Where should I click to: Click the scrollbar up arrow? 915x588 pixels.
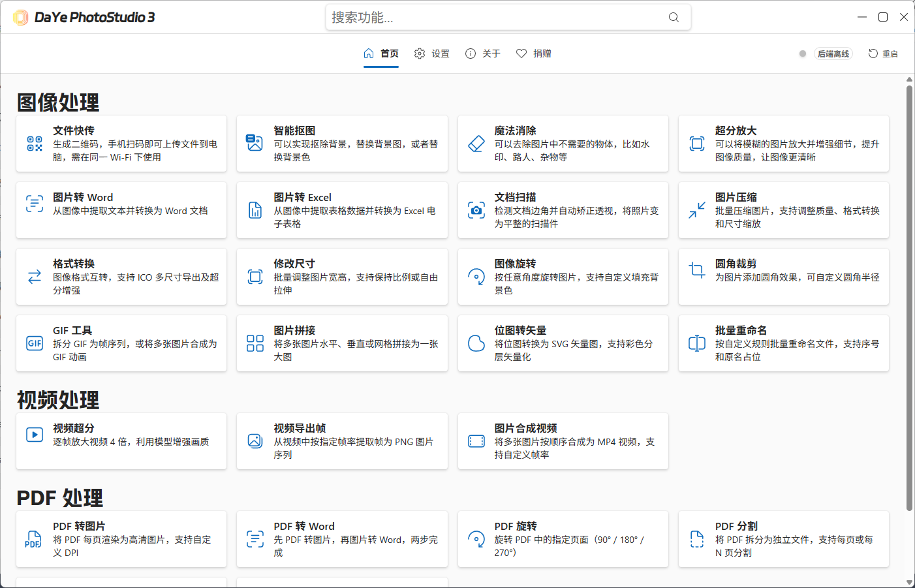click(x=909, y=80)
